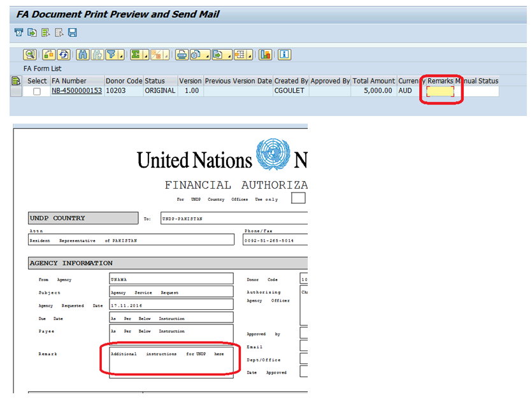Click the Subject value Agency Service Request
Viewport: 532px width, 399px height.
171,291
